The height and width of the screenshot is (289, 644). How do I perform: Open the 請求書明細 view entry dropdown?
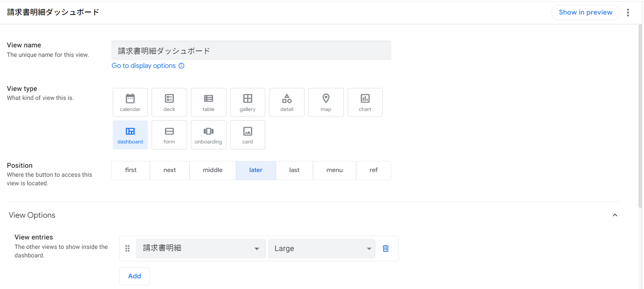[x=201, y=248]
